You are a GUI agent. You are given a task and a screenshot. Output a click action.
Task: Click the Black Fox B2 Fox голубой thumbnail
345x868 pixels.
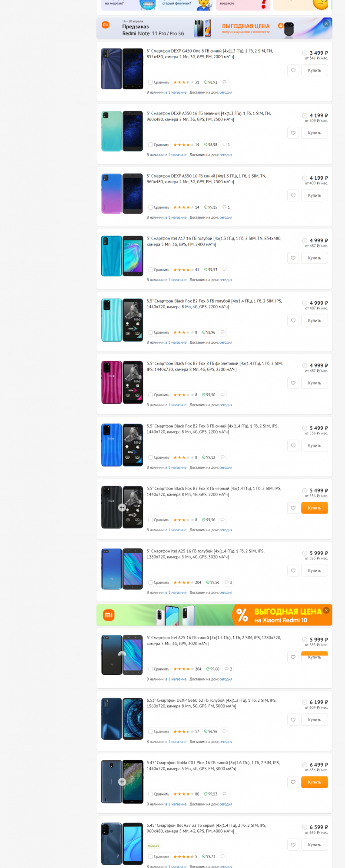(x=122, y=320)
